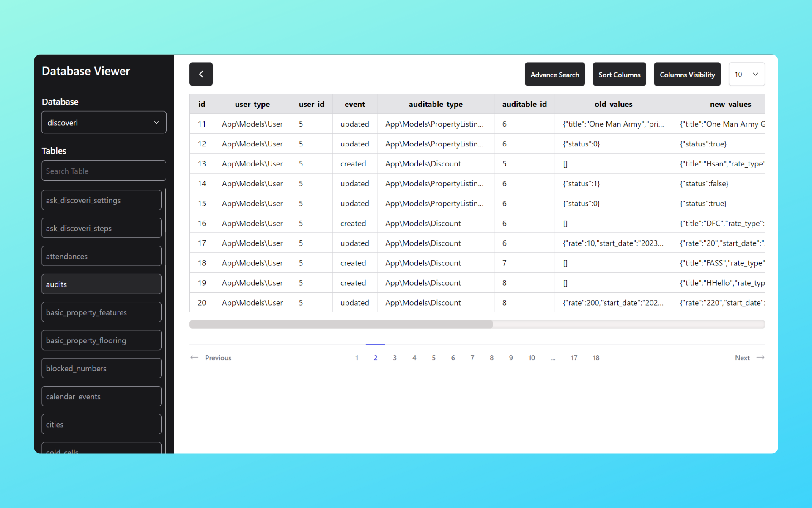Click the tables list vertical scrollbar
Viewport: 812px width, 508px height.
166,321
